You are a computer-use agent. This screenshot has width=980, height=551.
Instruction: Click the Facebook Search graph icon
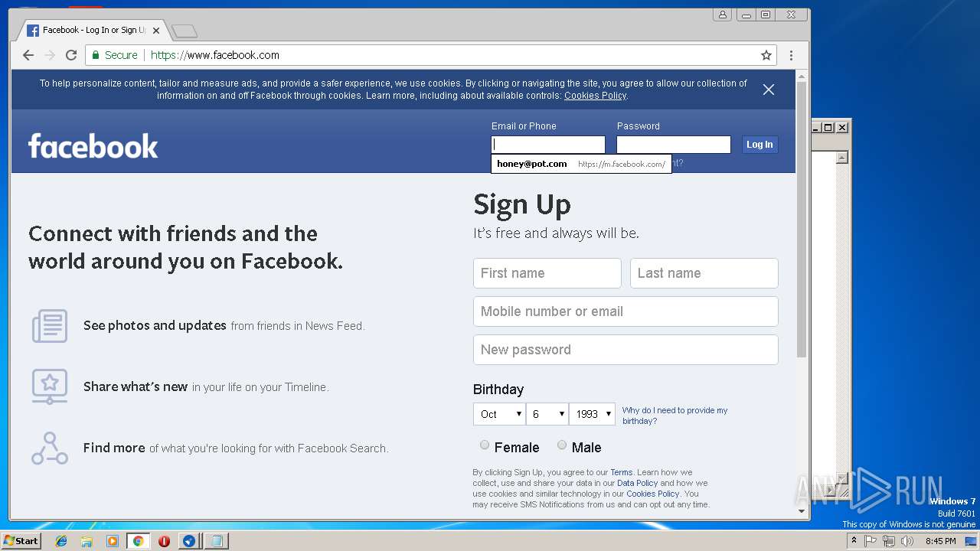[x=50, y=448]
